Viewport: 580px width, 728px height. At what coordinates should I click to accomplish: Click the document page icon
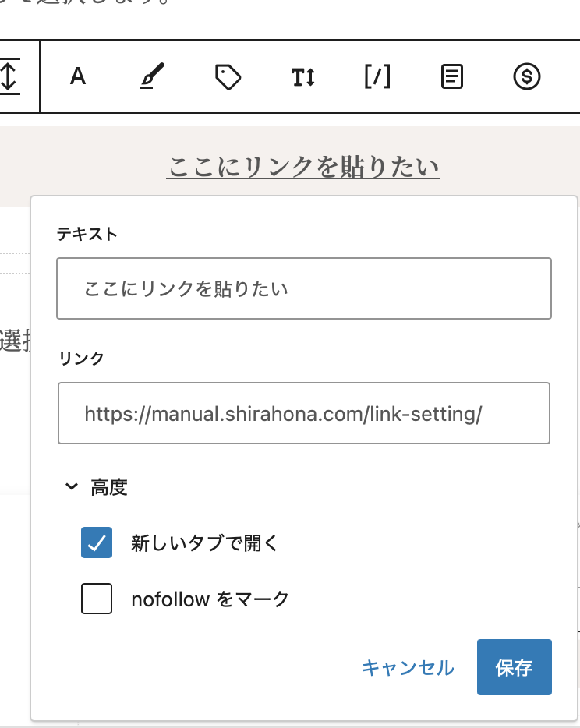tap(452, 77)
